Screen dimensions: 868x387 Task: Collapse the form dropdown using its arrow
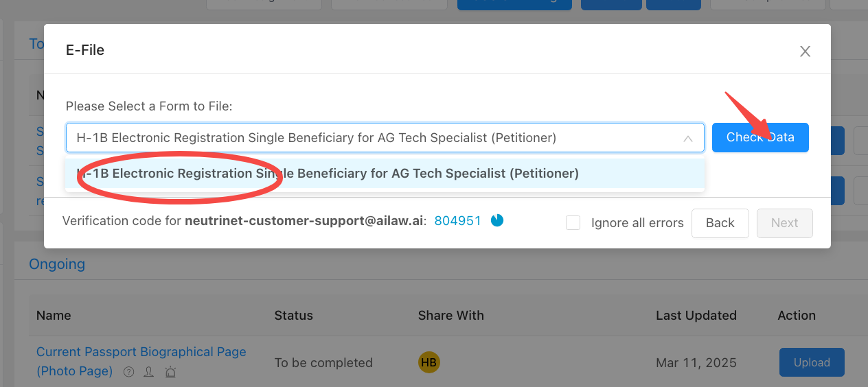pyautogui.click(x=687, y=139)
